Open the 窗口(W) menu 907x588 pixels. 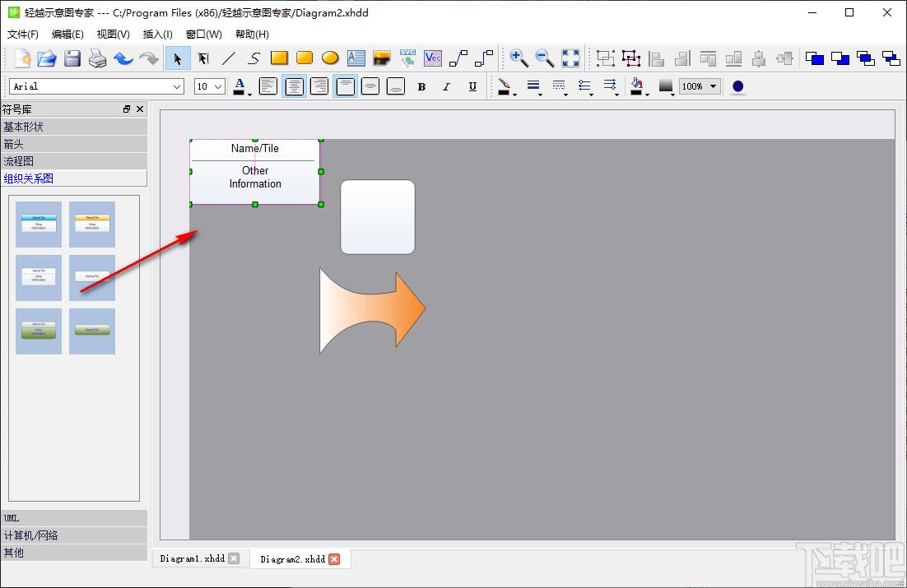click(204, 34)
